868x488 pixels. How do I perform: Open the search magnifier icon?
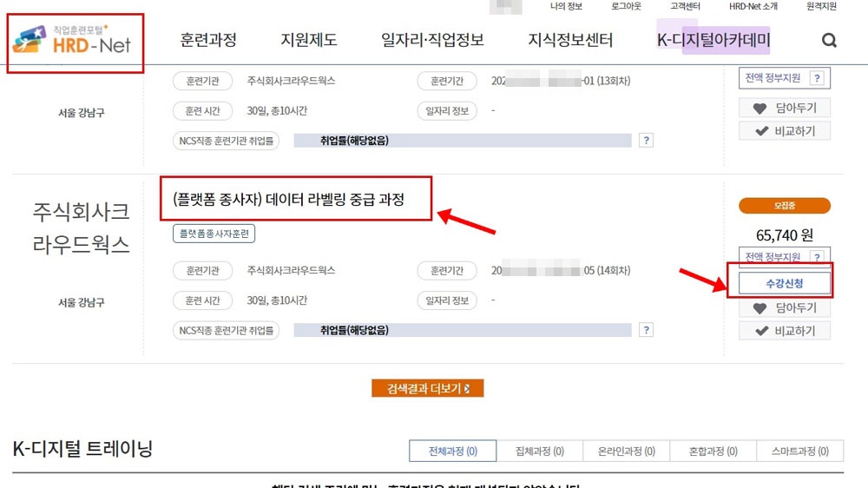tap(829, 40)
